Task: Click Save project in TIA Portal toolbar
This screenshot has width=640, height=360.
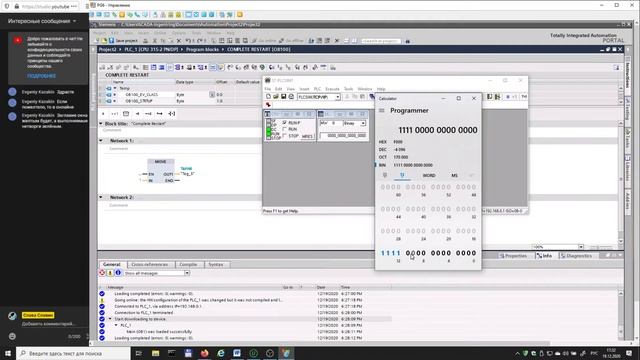Action: pos(123,41)
